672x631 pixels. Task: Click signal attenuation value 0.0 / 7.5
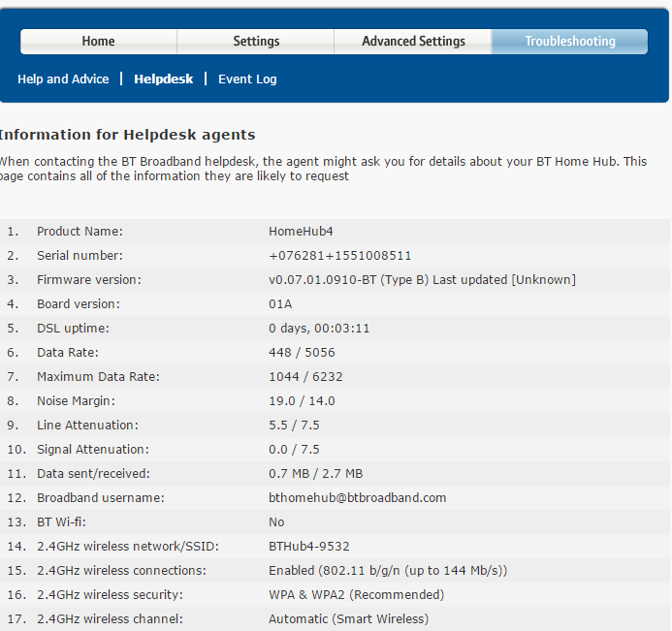coord(294,450)
